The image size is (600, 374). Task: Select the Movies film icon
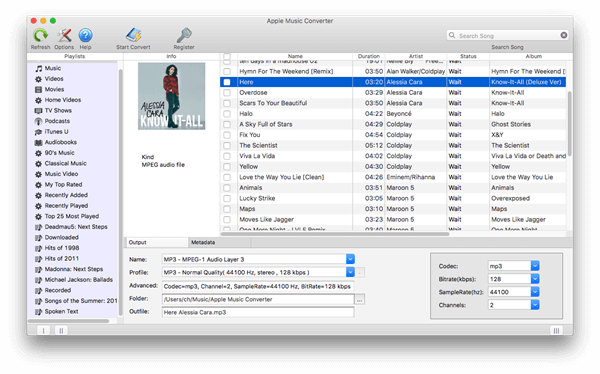pyautogui.click(x=39, y=90)
